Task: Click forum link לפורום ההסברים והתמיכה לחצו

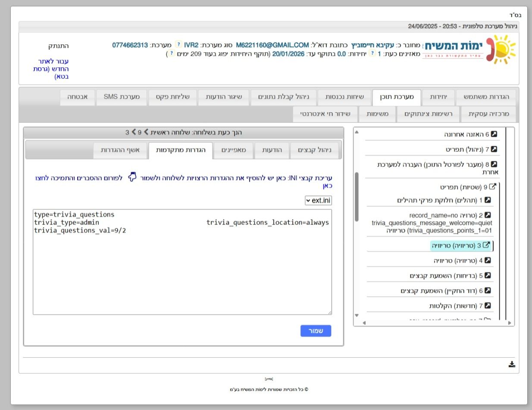Action: (x=79, y=178)
